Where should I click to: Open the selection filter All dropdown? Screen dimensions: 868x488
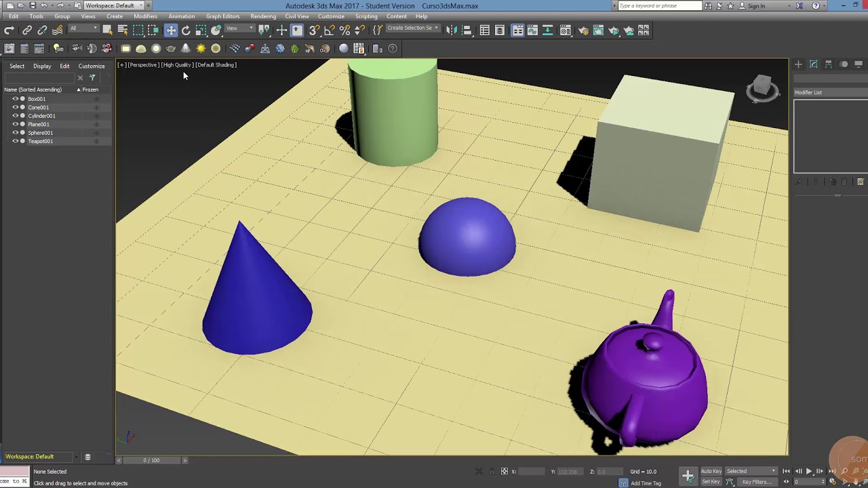(x=83, y=28)
